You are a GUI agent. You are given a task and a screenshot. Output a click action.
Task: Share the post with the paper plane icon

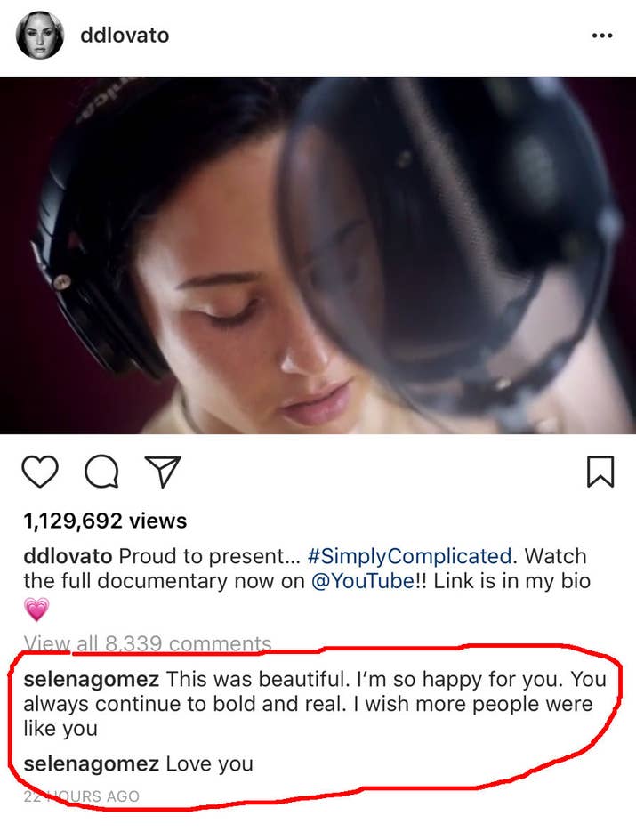coord(163,471)
